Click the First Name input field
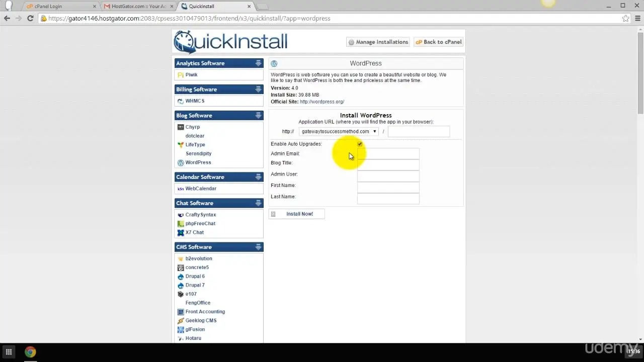 (388, 188)
